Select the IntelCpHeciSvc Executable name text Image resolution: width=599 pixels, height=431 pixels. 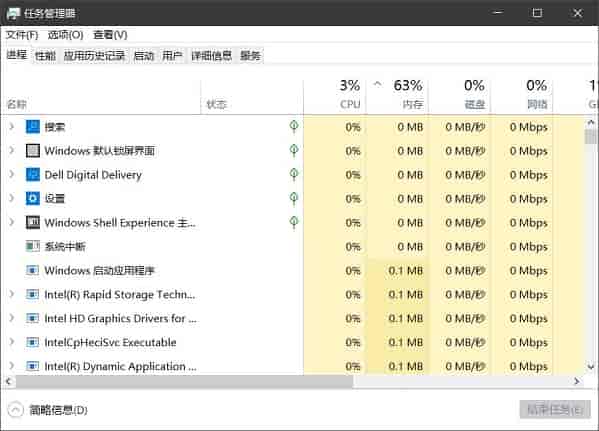pyautogui.click(x=110, y=342)
